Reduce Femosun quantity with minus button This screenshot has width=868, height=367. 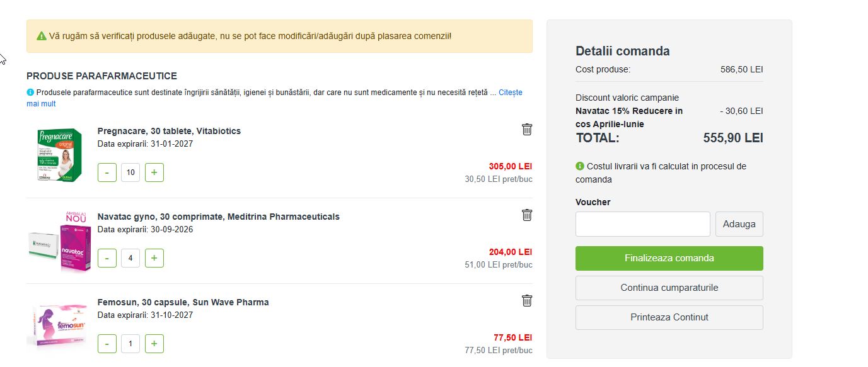[x=107, y=344]
